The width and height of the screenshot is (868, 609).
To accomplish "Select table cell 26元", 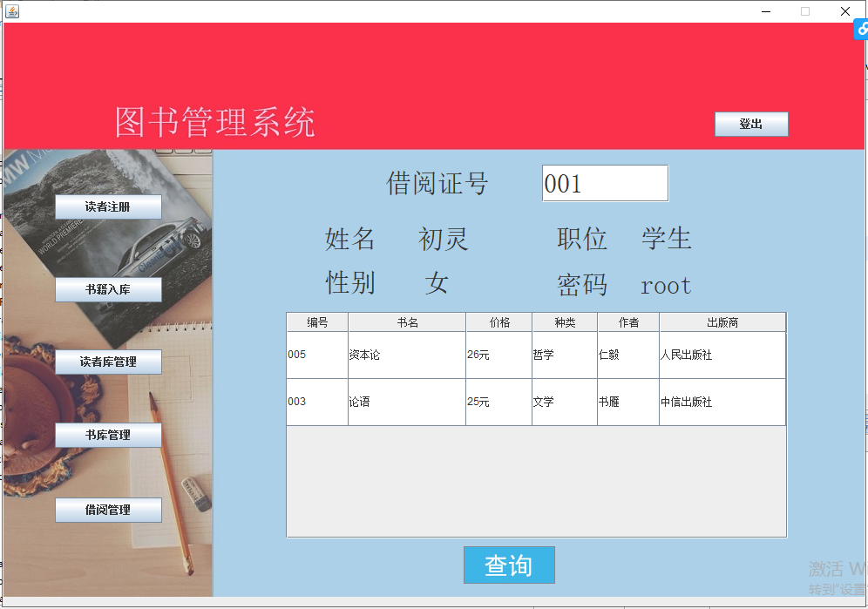I will coord(498,355).
